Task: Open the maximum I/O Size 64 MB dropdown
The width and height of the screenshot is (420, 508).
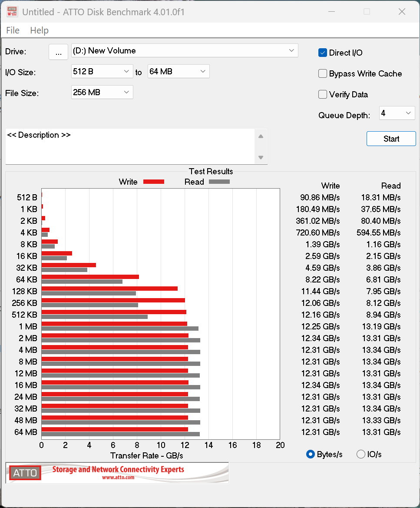Action: 179,71
